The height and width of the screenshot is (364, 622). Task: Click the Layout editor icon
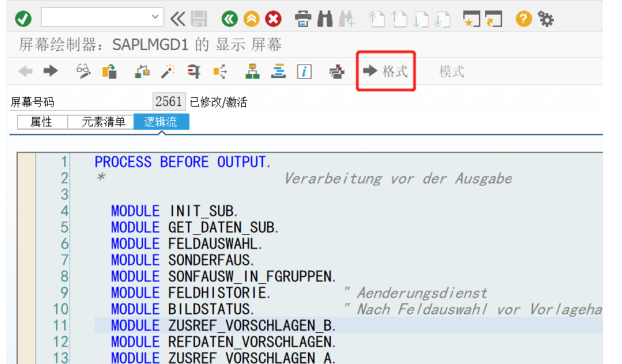337,72
